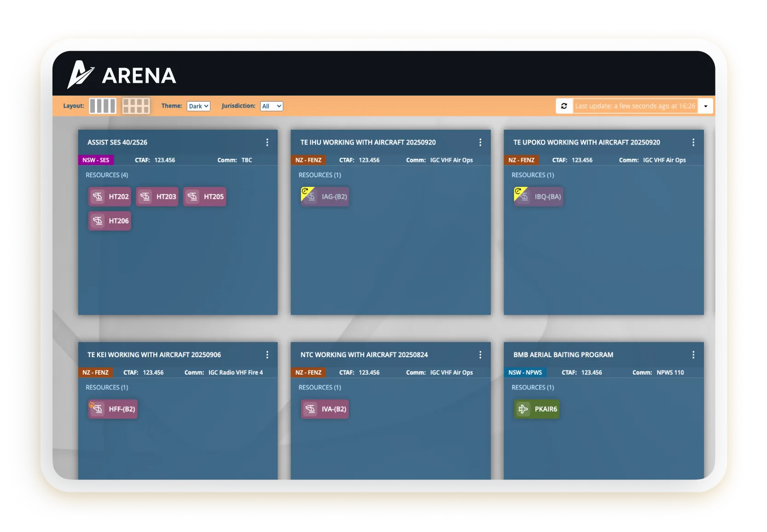The image size is (767, 532).
Task: Select the HT203 resource chip
Action: tap(157, 197)
